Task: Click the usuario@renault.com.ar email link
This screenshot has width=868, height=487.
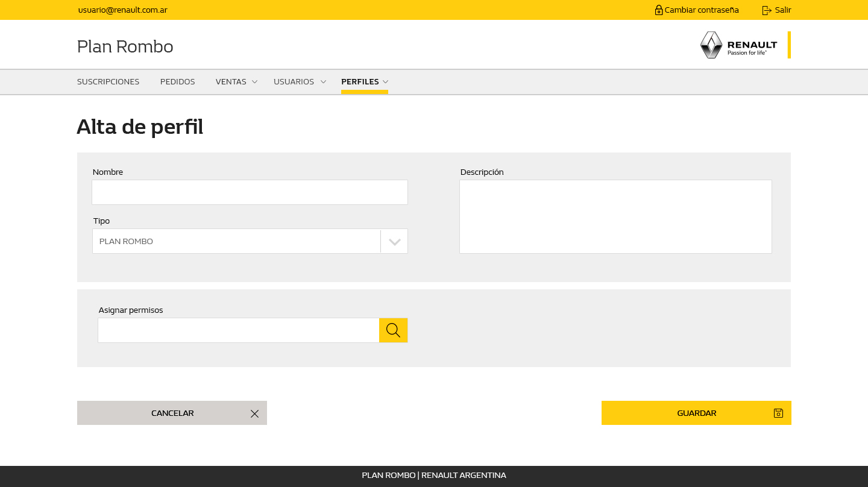Action: point(122,10)
